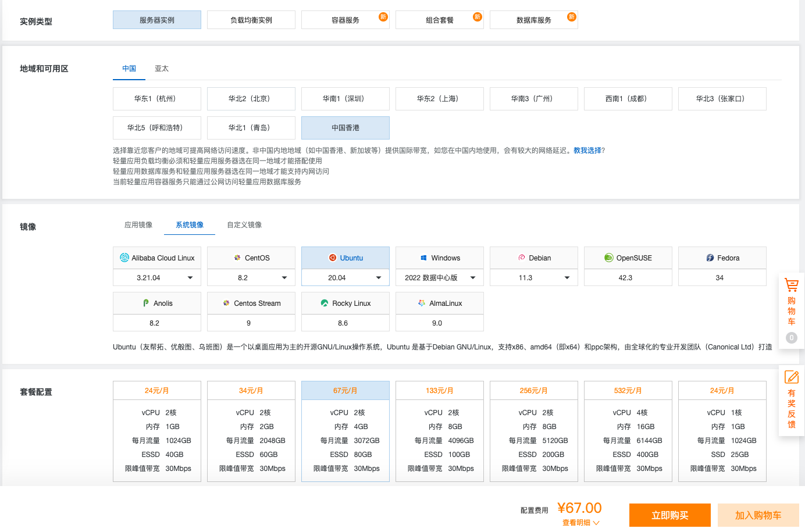Choose region 华北1（青岛）
Screen dimensions: 805x532
tap(251, 128)
